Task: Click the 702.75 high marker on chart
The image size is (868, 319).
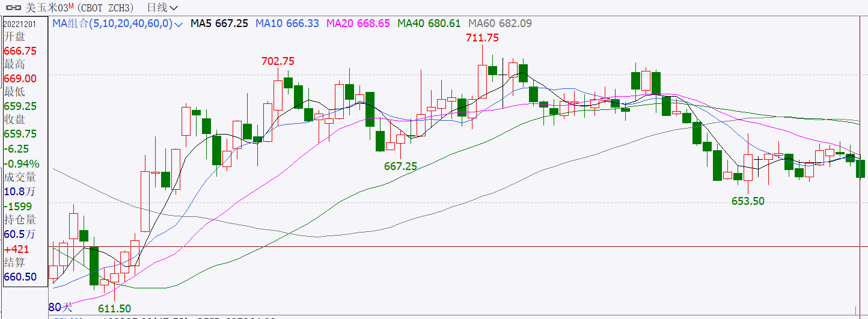Action: [x=278, y=61]
